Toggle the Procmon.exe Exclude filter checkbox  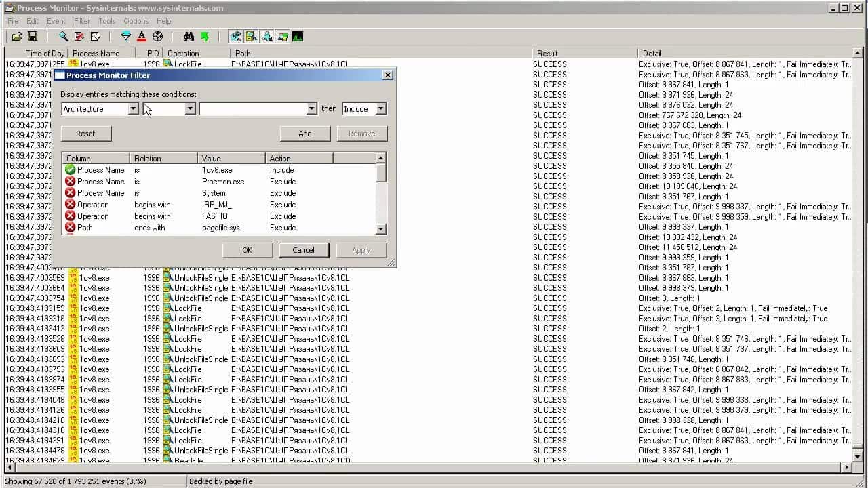pyautogui.click(x=70, y=182)
